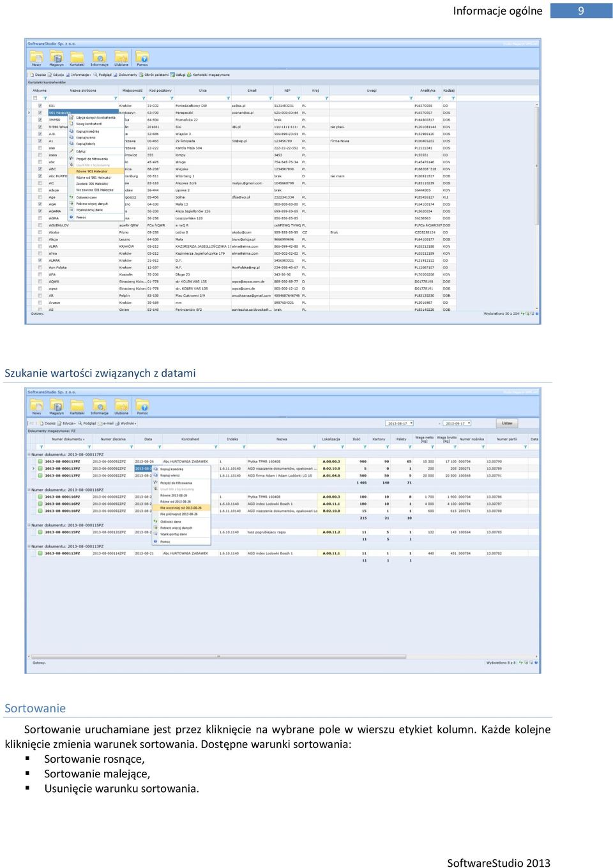Sort by Numer zlecenia column header

tap(114, 439)
